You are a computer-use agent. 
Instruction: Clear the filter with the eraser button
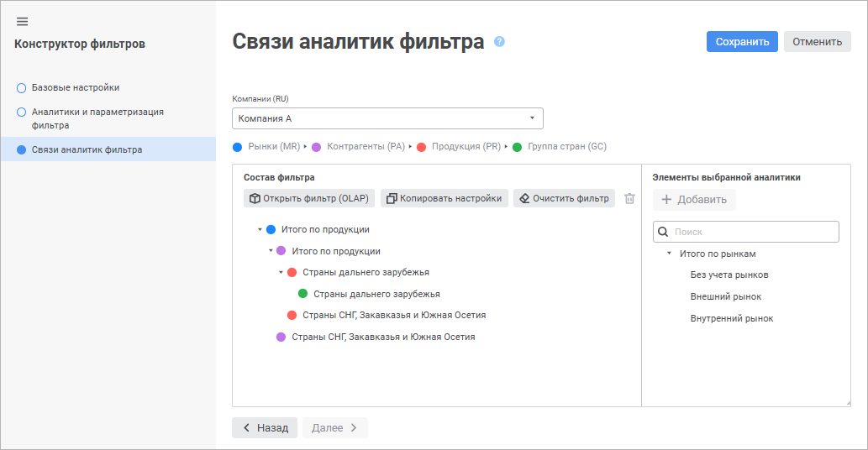coord(564,199)
